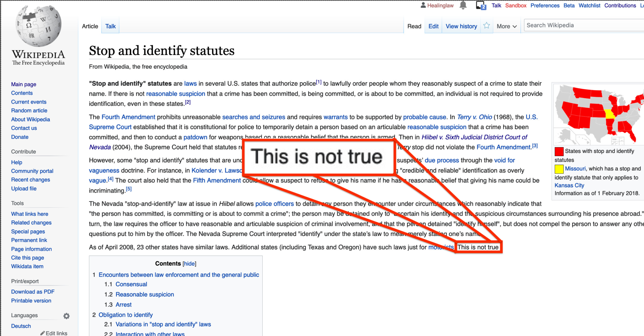
Task: Click the watchlist star icon
Action: (486, 26)
